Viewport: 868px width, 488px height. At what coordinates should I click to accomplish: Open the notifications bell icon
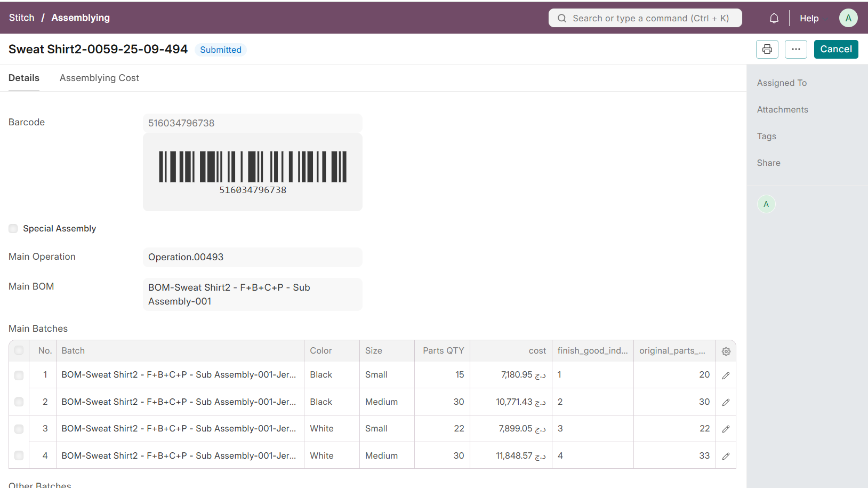(774, 18)
